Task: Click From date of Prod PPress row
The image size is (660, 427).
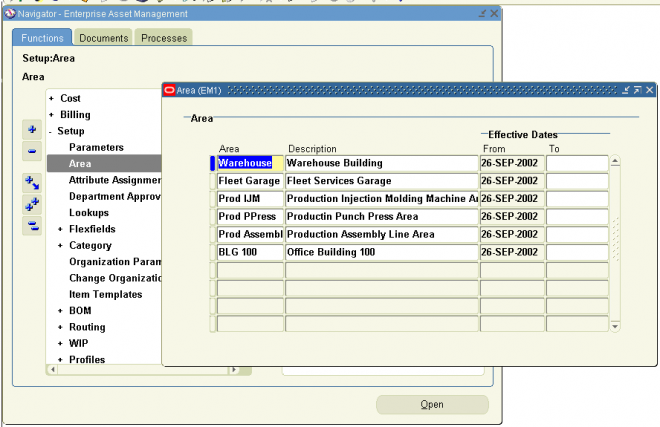Action: click(x=512, y=216)
